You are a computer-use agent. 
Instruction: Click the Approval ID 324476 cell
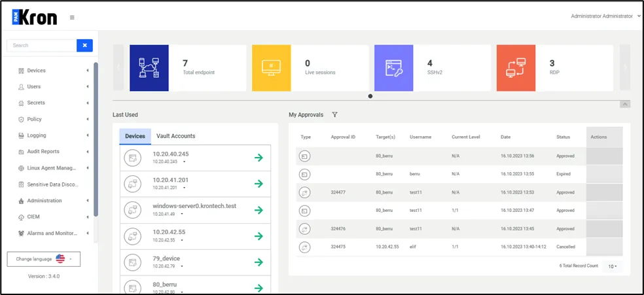coord(338,229)
